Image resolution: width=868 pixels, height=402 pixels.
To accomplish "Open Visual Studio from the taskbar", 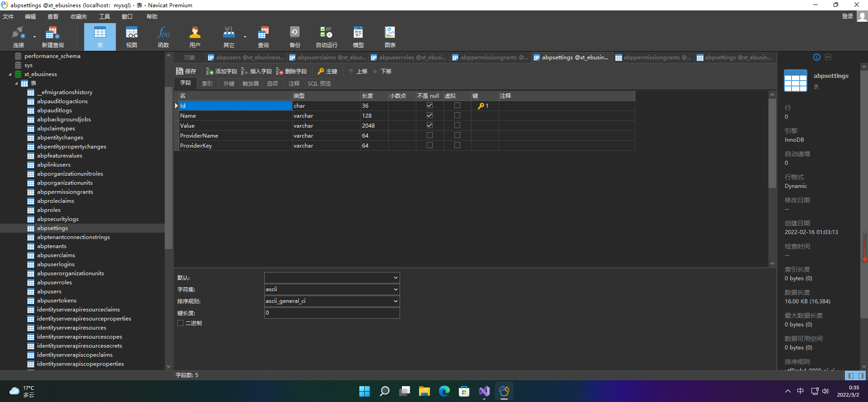I will (x=484, y=391).
